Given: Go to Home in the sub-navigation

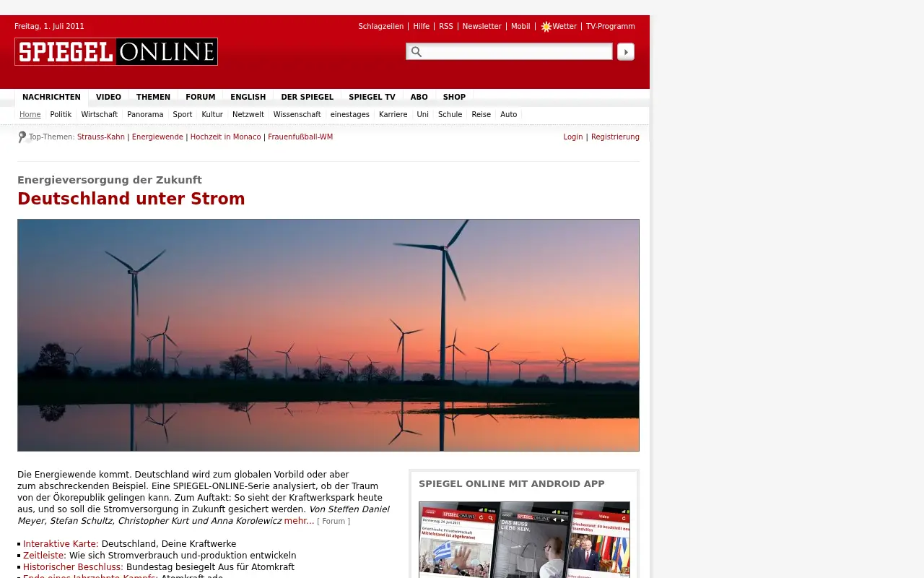Looking at the screenshot, I should 30,115.
